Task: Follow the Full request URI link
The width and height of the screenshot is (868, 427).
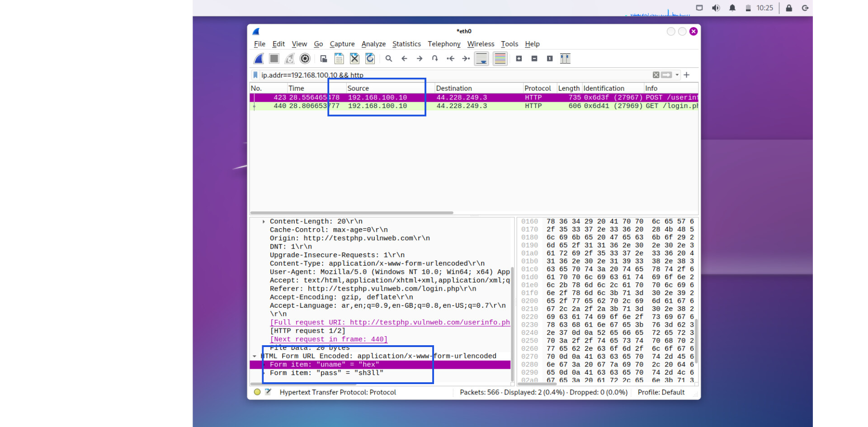Action: tap(390, 322)
